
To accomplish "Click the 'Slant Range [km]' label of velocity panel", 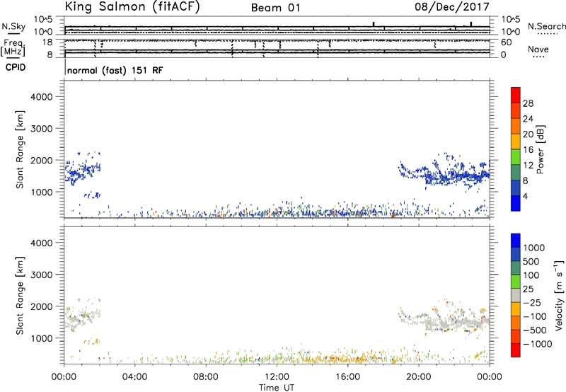I will pyautogui.click(x=20, y=296).
